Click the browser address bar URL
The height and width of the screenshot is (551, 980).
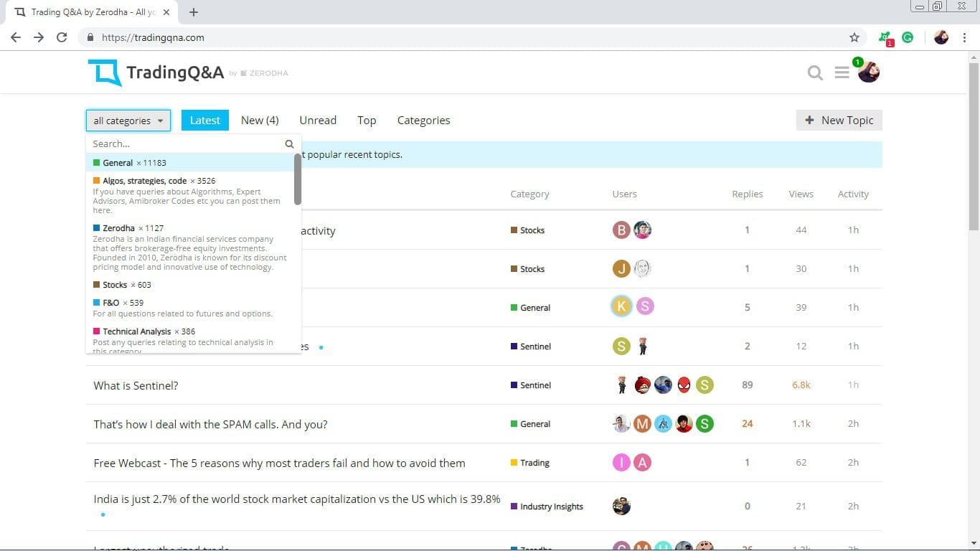[153, 37]
